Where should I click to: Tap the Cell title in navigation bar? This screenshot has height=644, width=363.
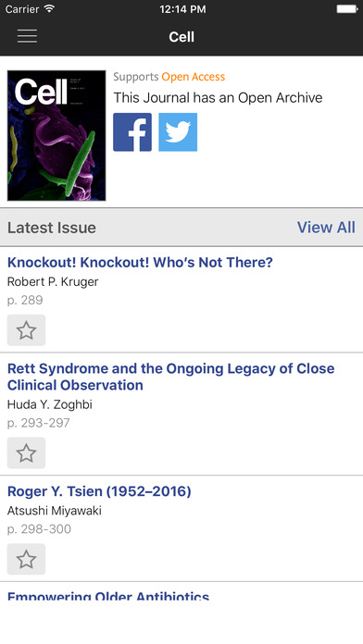click(181, 37)
